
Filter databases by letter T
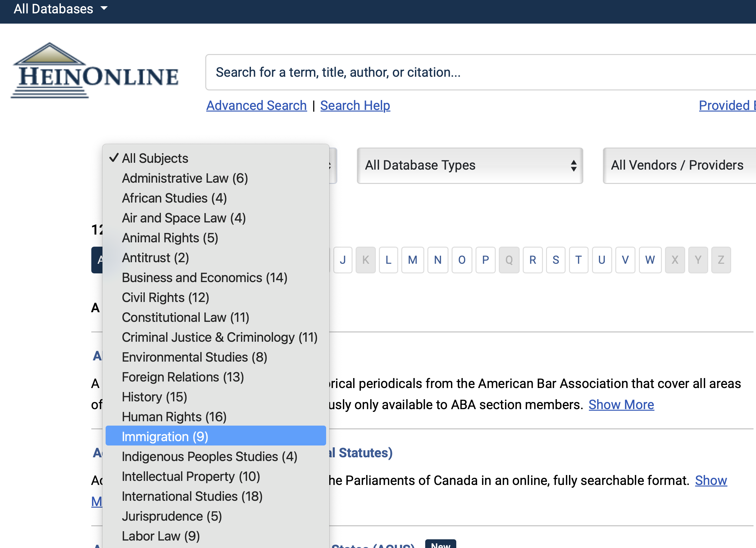pos(578,260)
